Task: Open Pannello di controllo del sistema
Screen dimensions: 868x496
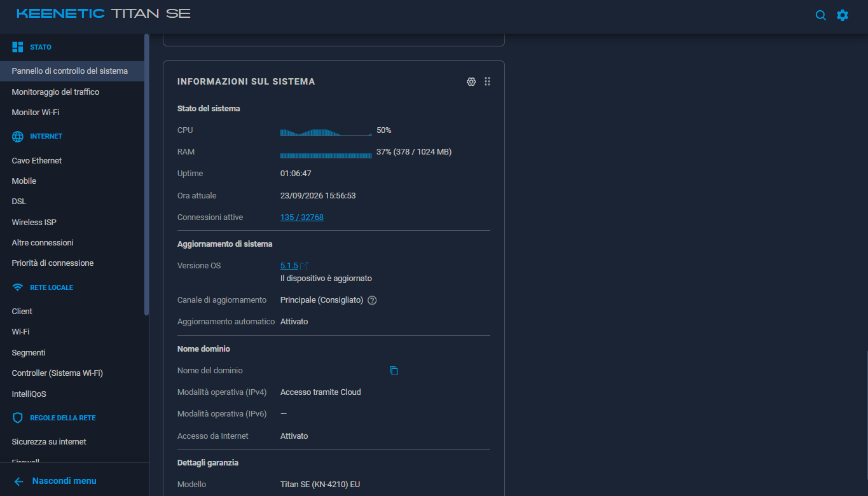Action: click(x=72, y=71)
